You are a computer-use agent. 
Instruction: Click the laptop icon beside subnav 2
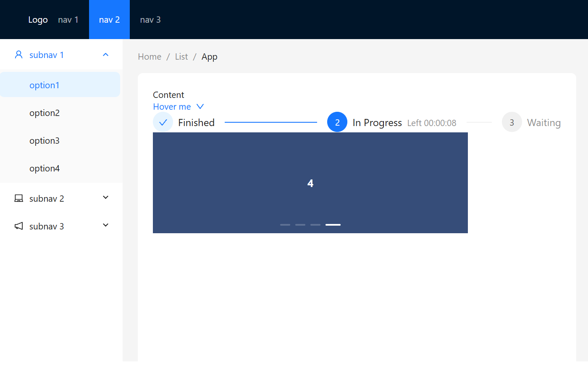pyautogui.click(x=18, y=198)
